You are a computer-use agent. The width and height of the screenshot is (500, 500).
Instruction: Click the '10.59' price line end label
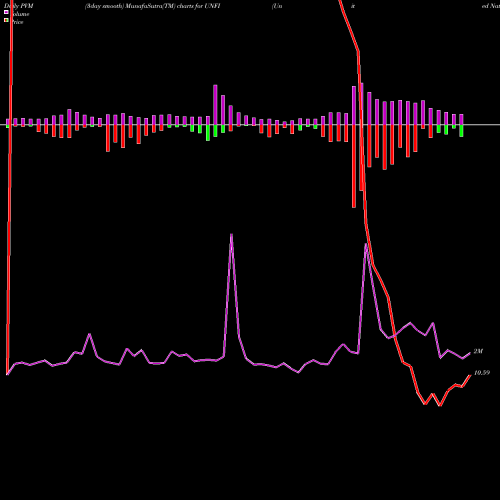482,373
